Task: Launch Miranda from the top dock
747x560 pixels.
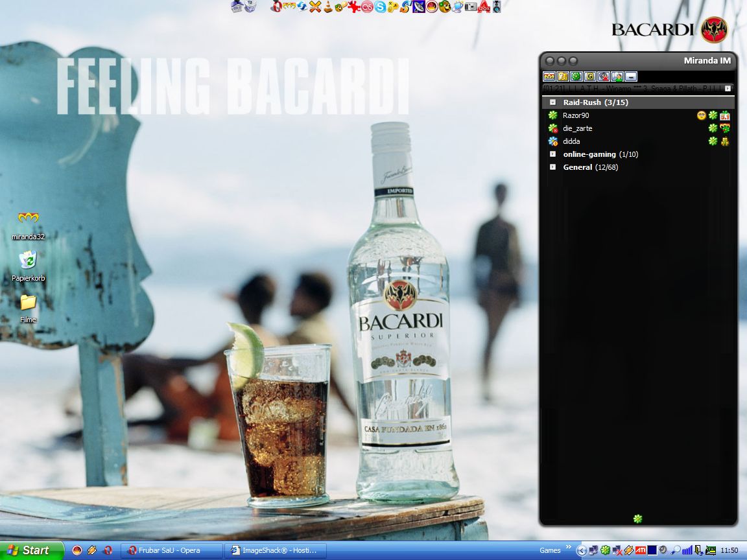Action: pos(289,6)
